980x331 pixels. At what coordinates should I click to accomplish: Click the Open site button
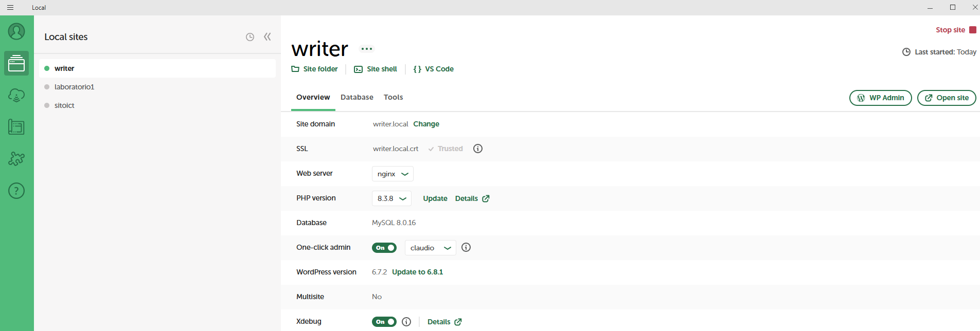(947, 98)
